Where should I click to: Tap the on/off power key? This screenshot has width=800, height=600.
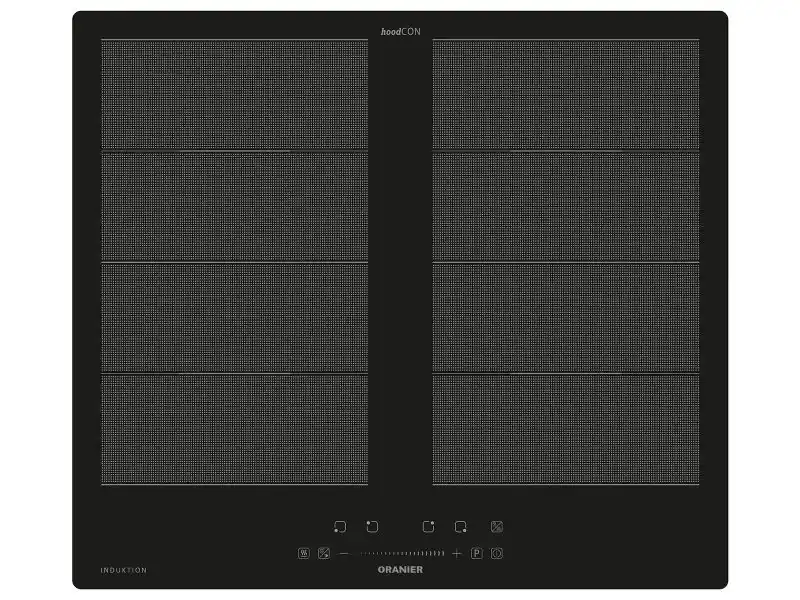click(x=496, y=553)
